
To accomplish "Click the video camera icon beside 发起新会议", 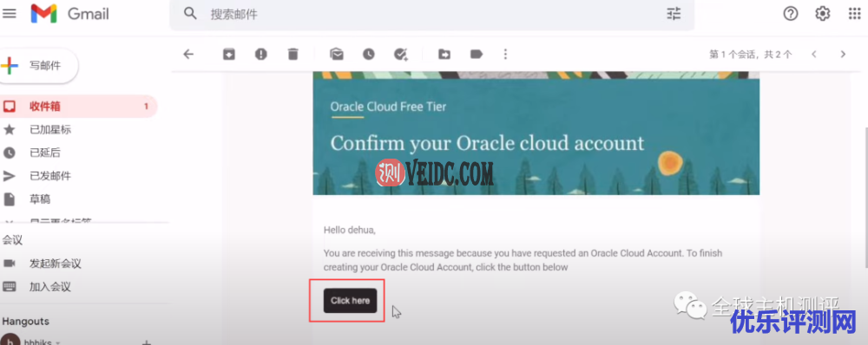I will (10, 264).
